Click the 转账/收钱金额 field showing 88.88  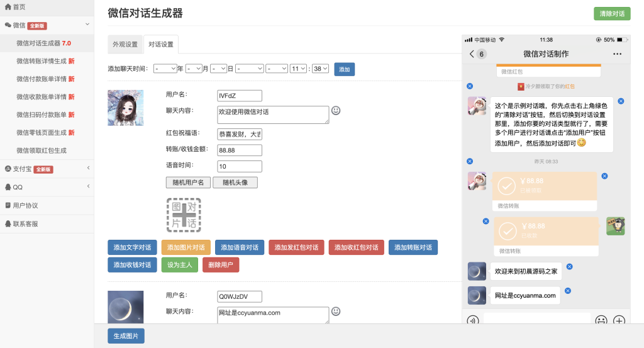(x=239, y=150)
